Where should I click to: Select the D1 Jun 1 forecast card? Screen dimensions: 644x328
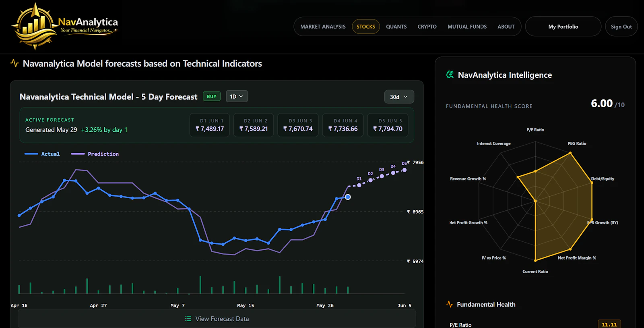click(209, 125)
